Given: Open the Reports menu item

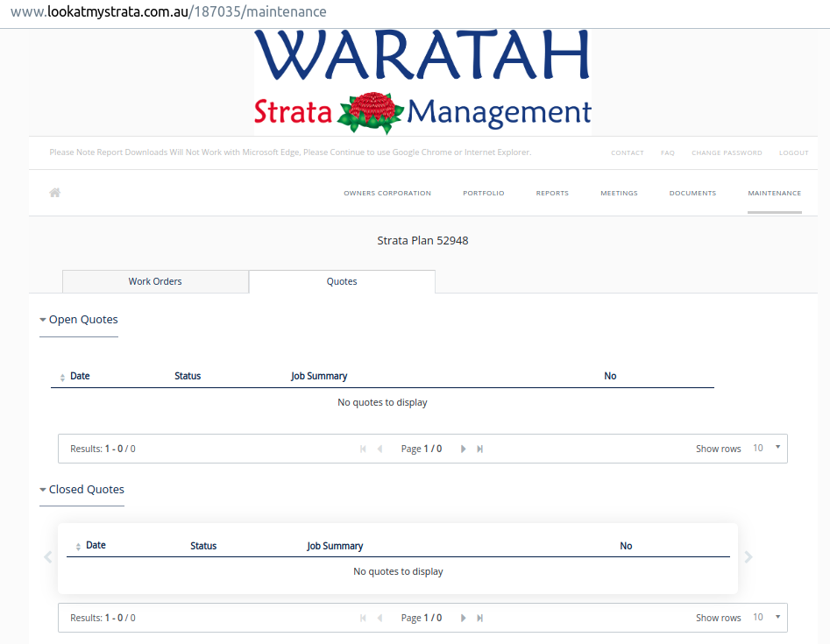Looking at the screenshot, I should pyautogui.click(x=552, y=193).
